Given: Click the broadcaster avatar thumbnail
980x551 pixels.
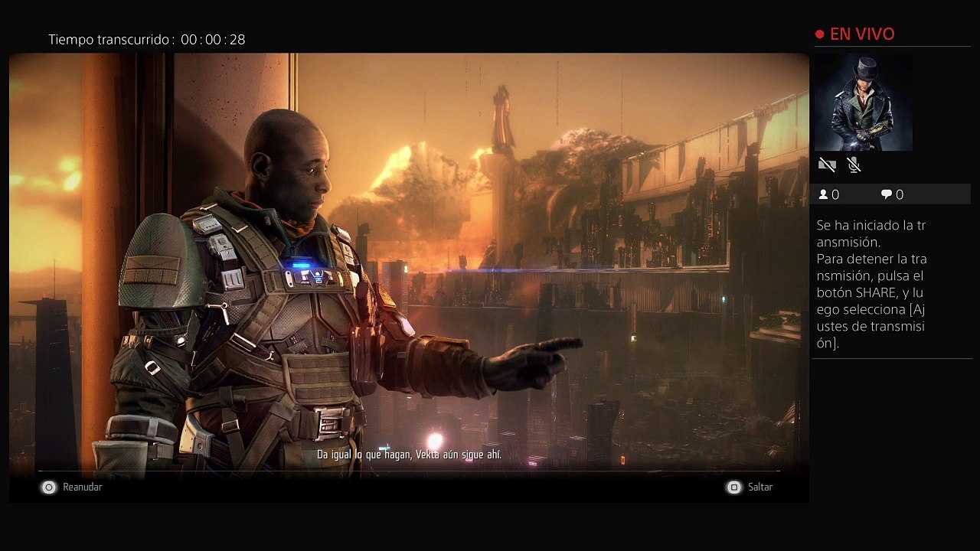Looking at the screenshot, I should 864,102.
